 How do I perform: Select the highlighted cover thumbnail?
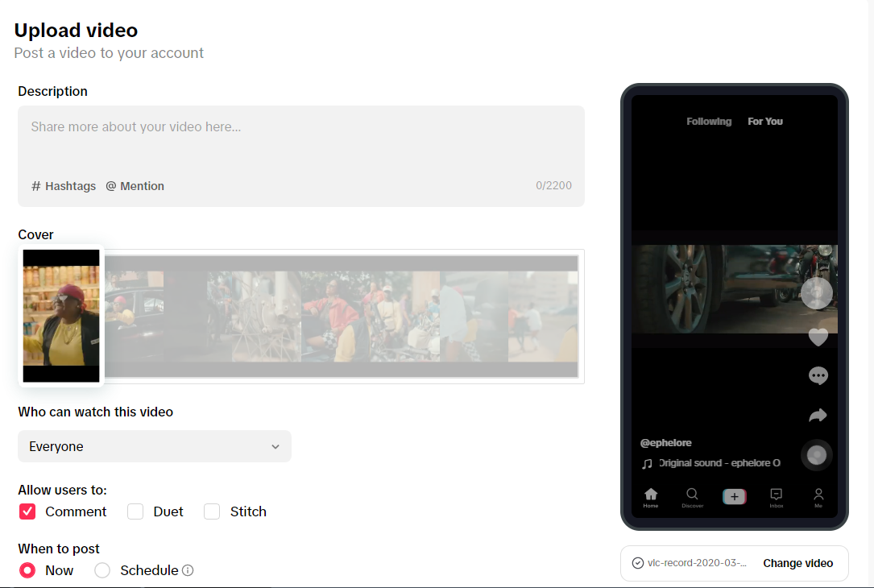click(x=61, y=316)
